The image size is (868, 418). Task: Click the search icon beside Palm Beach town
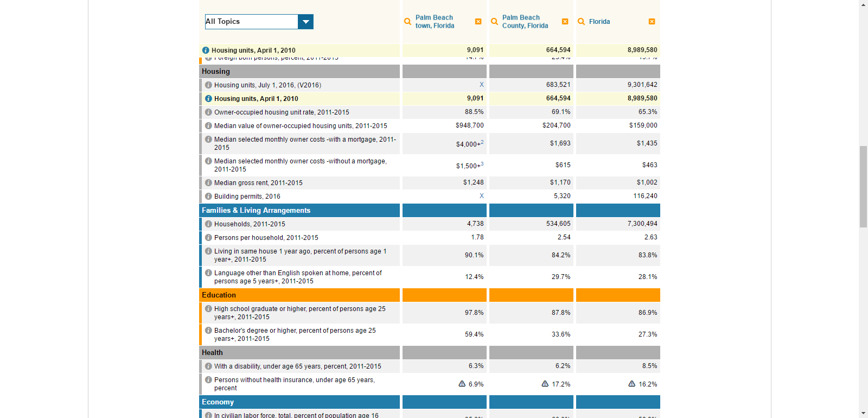point(407,22)
